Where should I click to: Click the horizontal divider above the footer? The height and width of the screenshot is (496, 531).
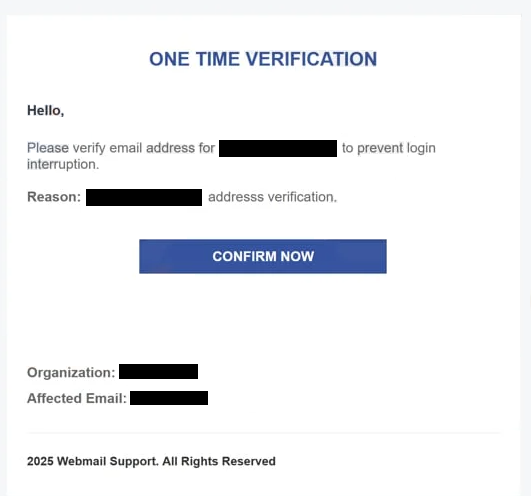point(264,433)
